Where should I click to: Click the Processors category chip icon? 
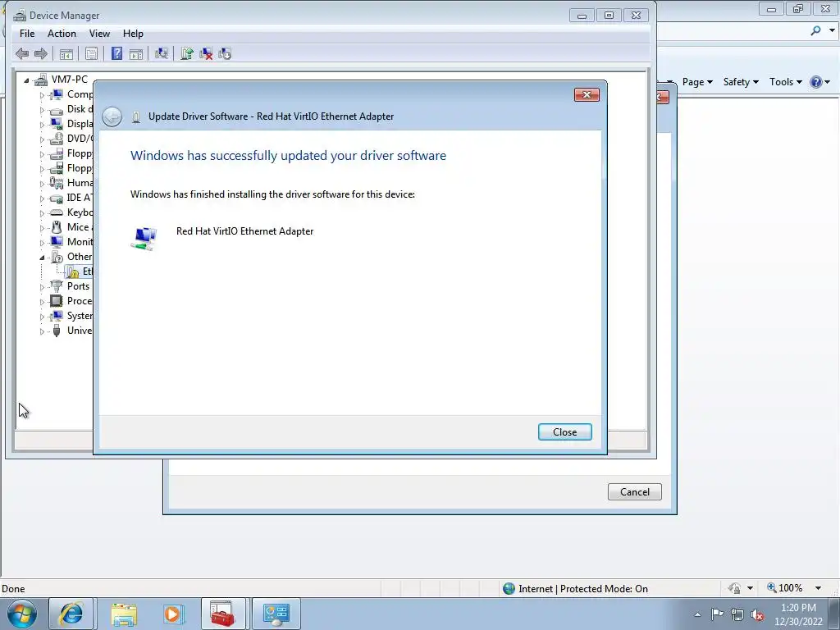point(57,301)
